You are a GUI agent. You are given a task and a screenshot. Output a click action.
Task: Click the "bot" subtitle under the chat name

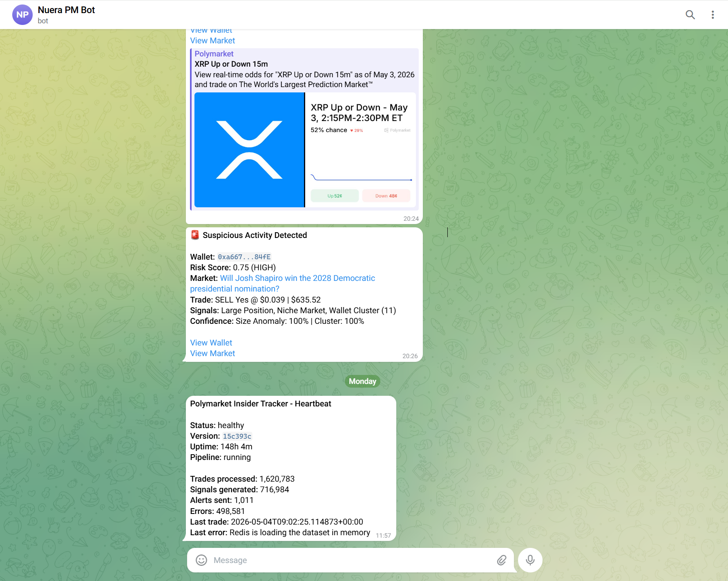[43, 21]
